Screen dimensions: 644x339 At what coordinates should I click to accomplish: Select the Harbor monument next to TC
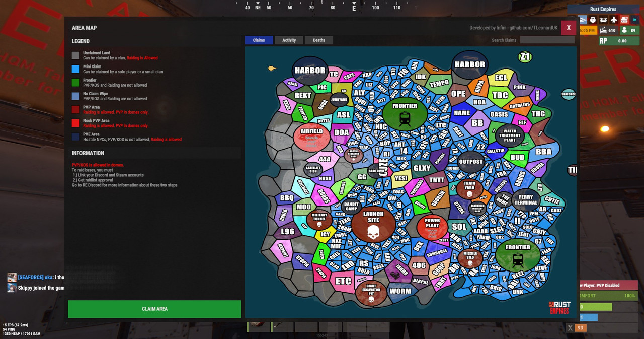pyautogui.click(x=310, y=71)
